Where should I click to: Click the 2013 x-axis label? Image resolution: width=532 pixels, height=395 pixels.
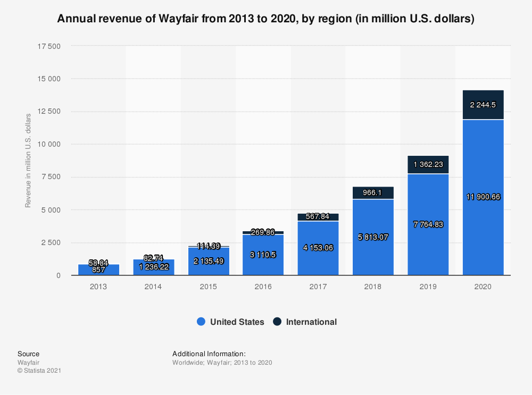tap(98, 287)
